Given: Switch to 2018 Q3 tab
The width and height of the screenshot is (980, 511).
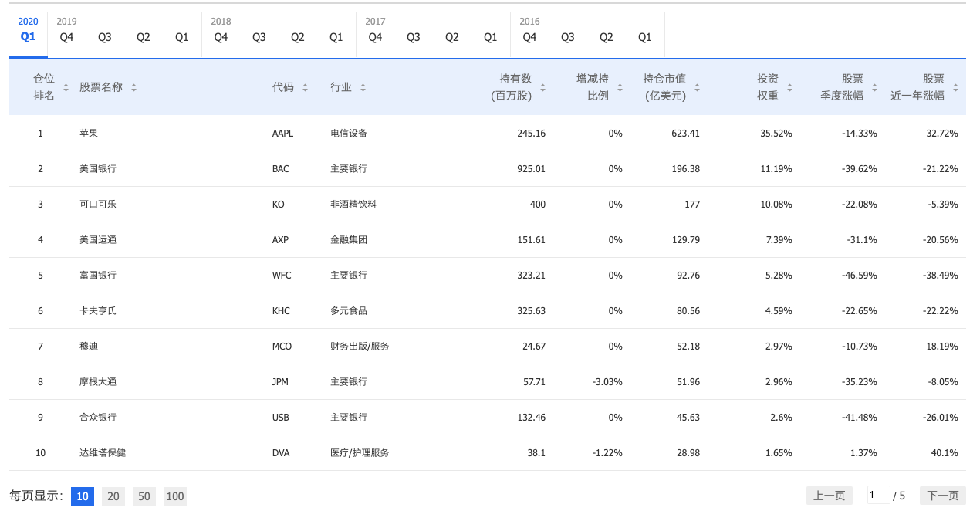Looking at the screenshot, I should pyautogui.click(x=259, y=37).
